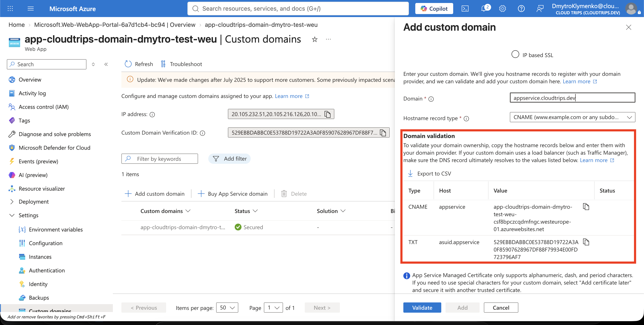Screen dimensions: 644x325
Task: Copy the Custom Domain Verification ID
Action: [383, 133]
